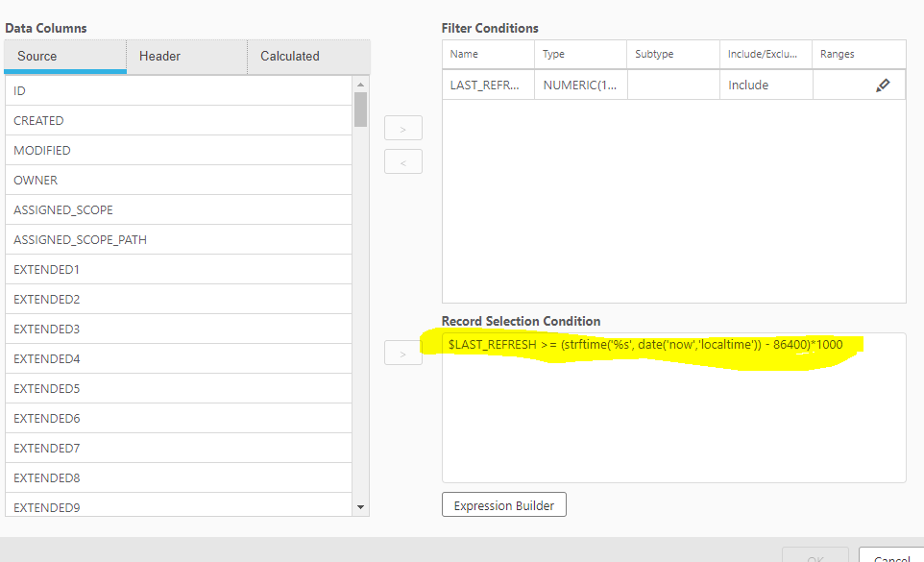Click the remove-from-filter left arrow button
Screen dimensions: 924x562
coord(403,162)
